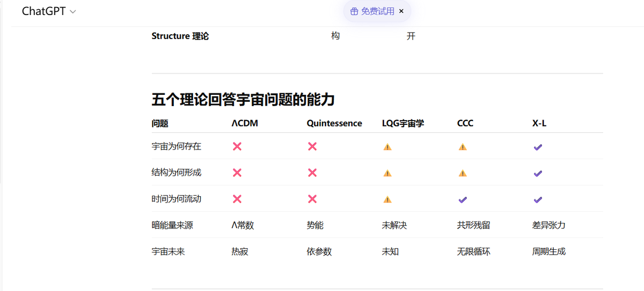Open the ChatGPT model selector dropdown
The width and height of the screenshot is (644, 291).
[x=49, y=11]
